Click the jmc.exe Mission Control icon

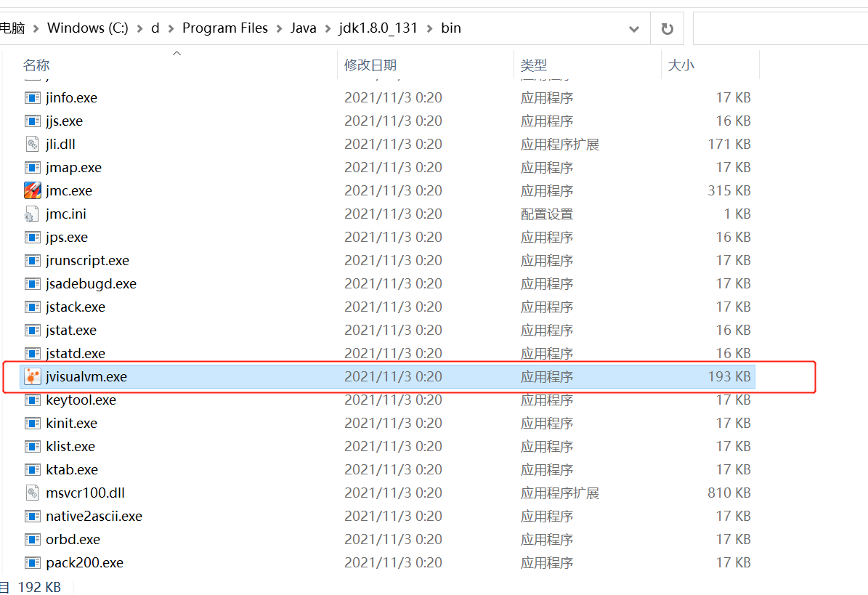point(33,191)
